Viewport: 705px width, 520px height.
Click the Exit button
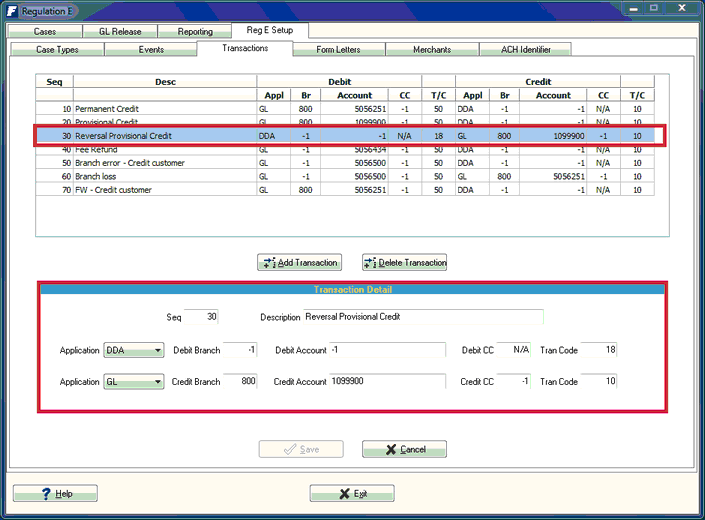tap(352, 494)
